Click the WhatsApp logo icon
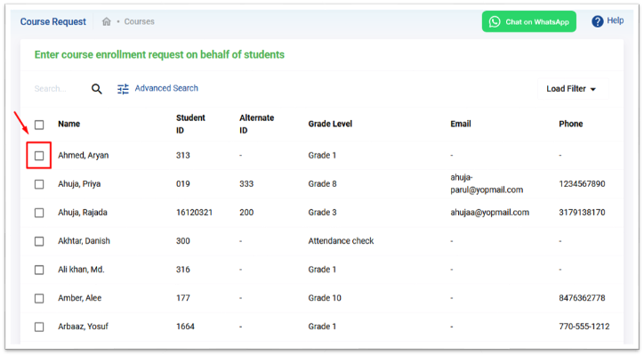Image resolution: width=644 pixels, height=356 pixels. (x=495, y=21)
